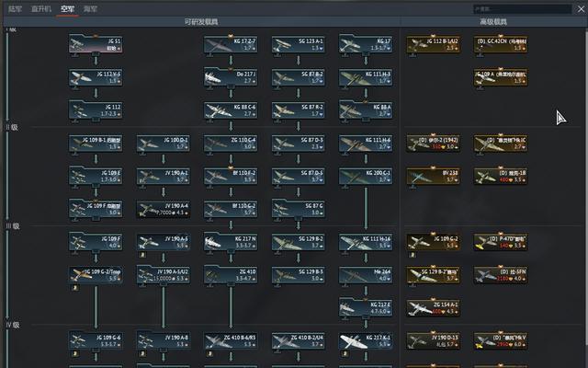
Task: Expand the JG 51 reserve group
Action: (96, 44)
